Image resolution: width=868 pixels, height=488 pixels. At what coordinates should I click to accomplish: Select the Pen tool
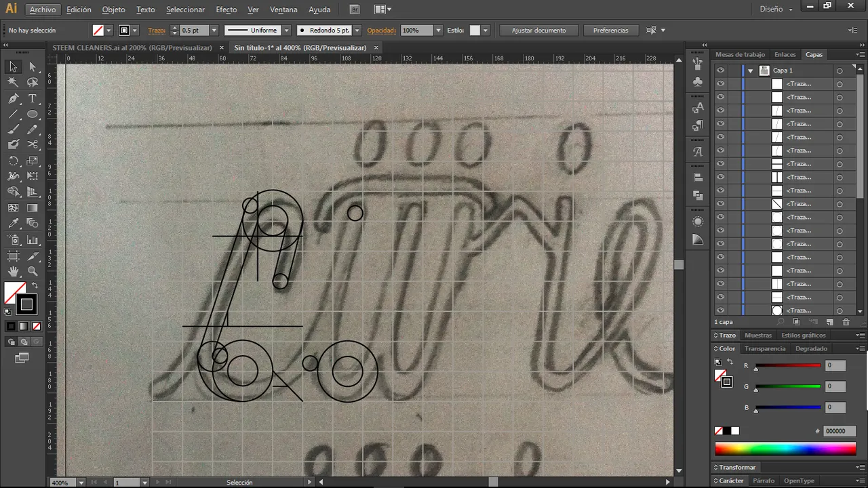click(x=13, y=99)
